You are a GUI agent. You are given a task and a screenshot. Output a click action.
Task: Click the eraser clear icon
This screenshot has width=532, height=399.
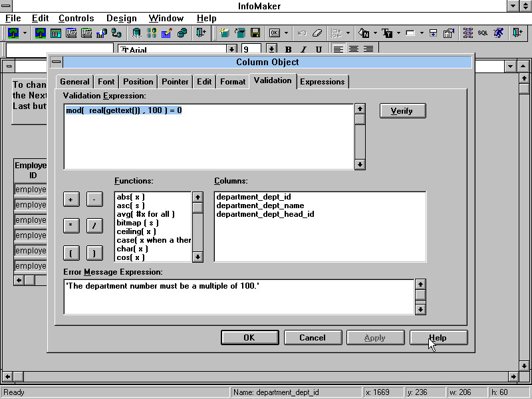(317, 33)
